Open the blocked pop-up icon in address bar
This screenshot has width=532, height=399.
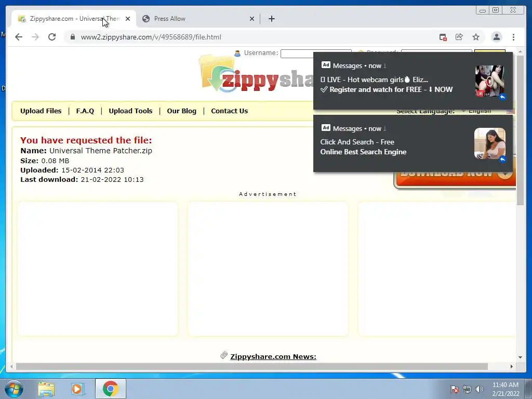pos(443,37)
